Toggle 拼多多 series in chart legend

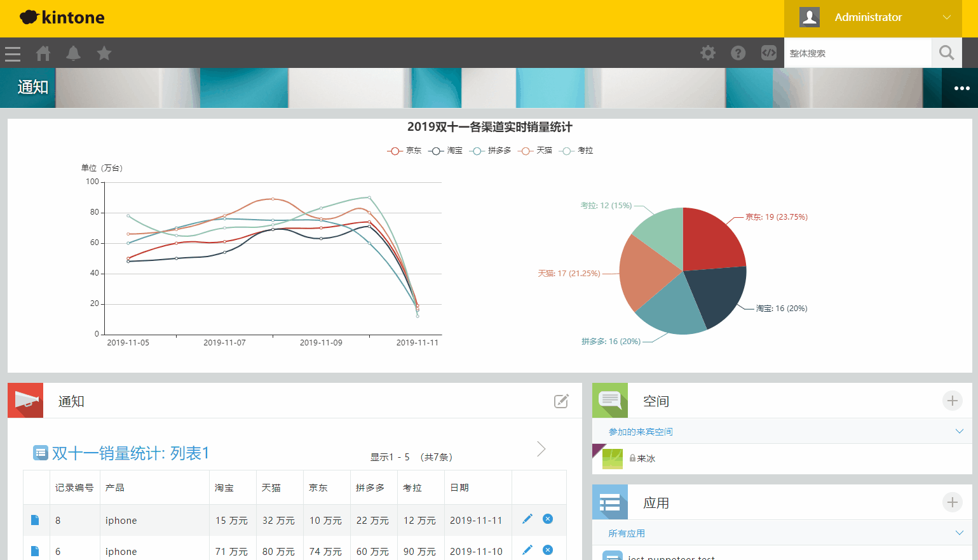491,150
